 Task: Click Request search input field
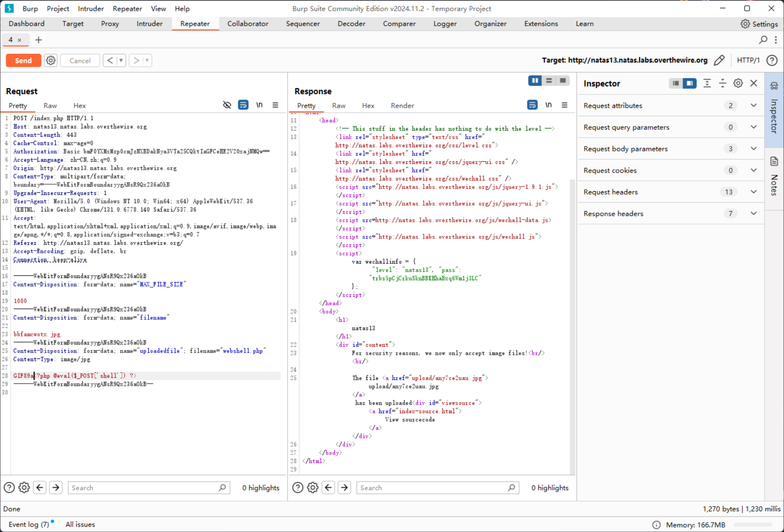point(149,488)
